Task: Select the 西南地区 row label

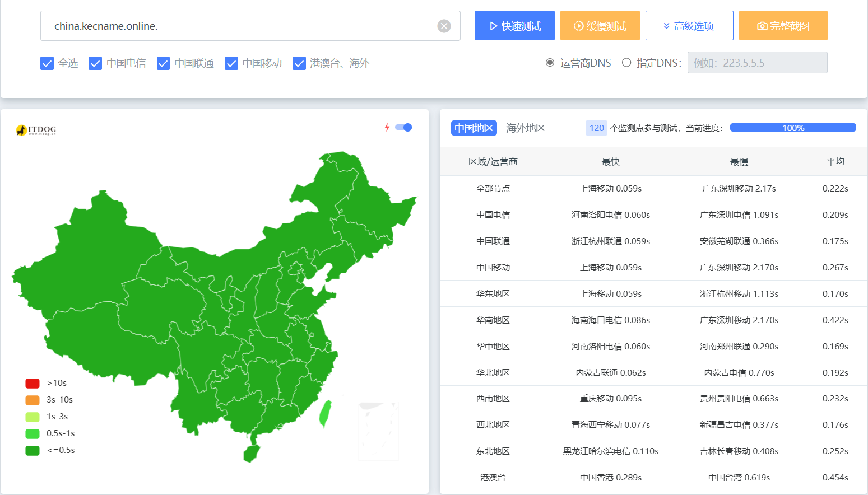Action: tap(493, 399)
